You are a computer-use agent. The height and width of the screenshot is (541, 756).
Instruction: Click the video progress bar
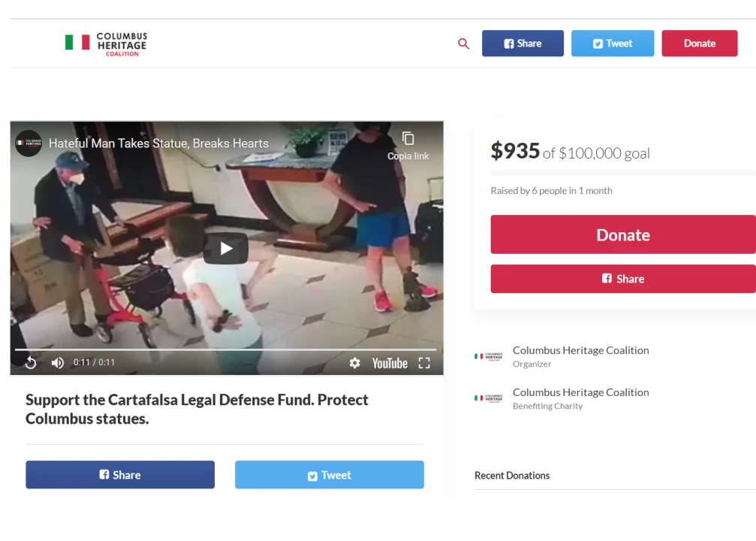pos(226,349)
